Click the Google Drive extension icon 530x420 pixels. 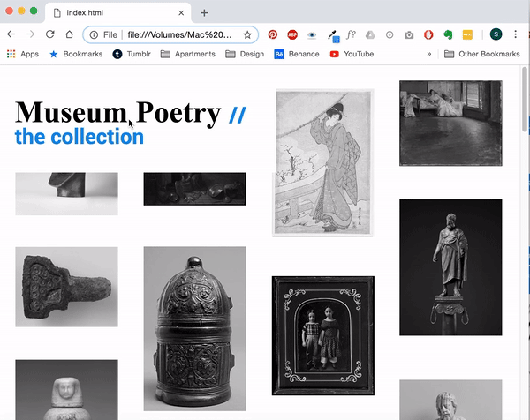tap(370, 34)
